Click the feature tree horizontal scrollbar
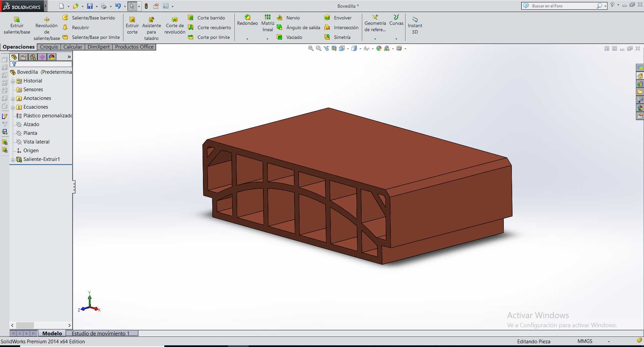The image size is (644, 347). pos(41,325)
